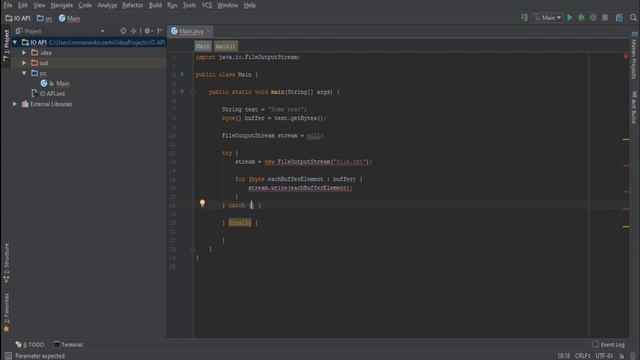Click the red error indicator atop the editor stripe

(x=626, y=56)
